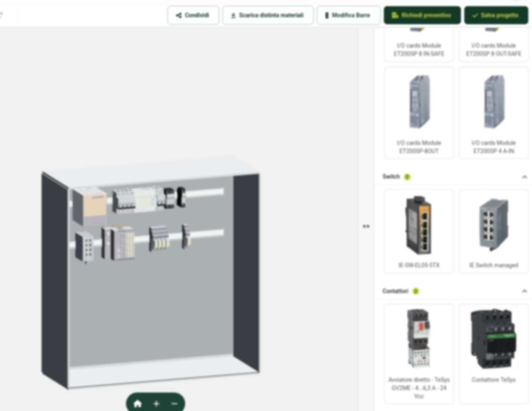Collapse the Contattori category

pyautogui.click(x=524, y=291)
